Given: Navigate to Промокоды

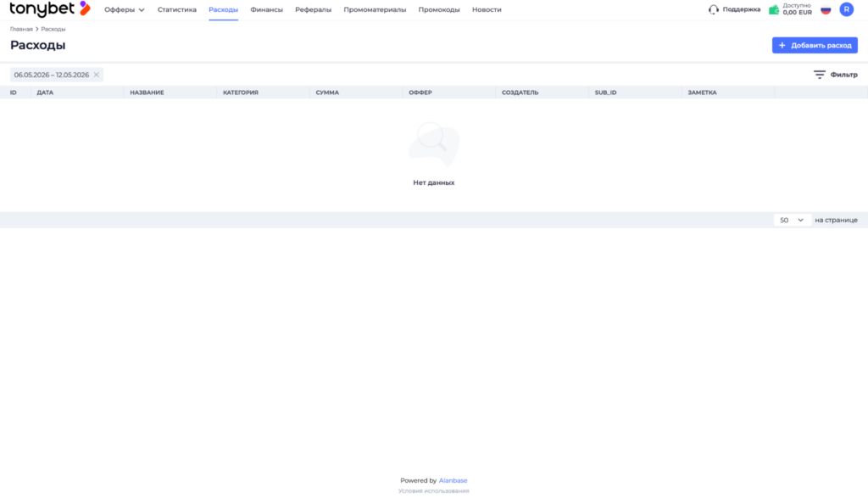Looking at the screenshot, I should (439, 9).
